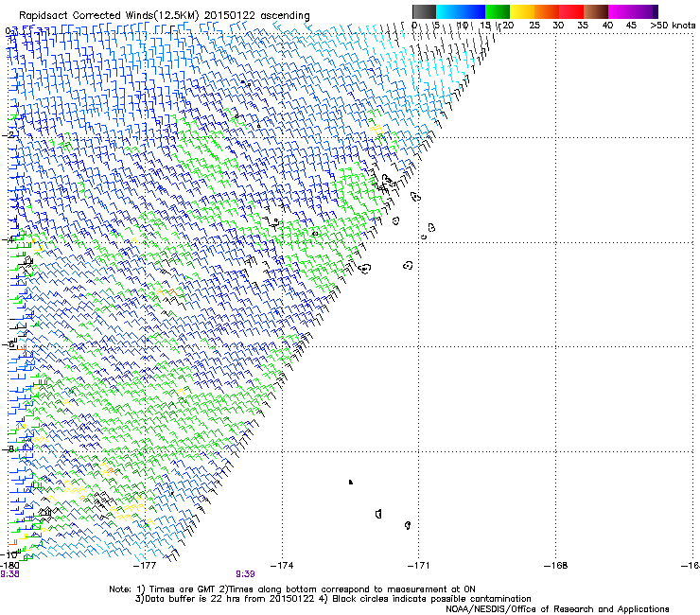Click the purple time stamp '9:38'
The image size is (700, 615).
click(x=9, y=574)
